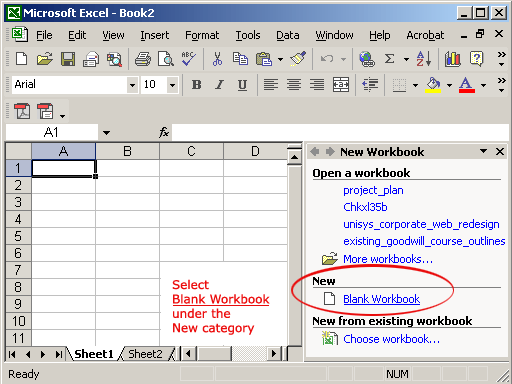Click Merge and Center icon
The image size is (512, 384).
341,85
